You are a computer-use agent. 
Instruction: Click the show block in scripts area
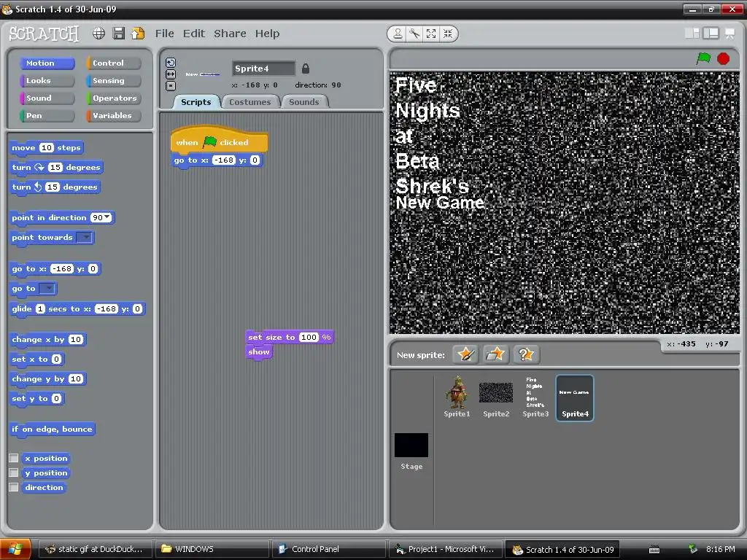pyautogui.click(x=259, y=352)
